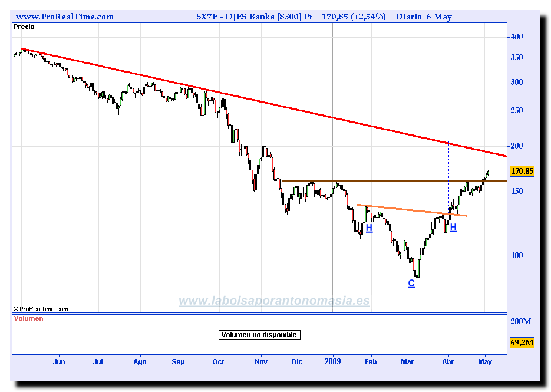
Task: Click the 400 price axis label
Action: tap(517, 37)
